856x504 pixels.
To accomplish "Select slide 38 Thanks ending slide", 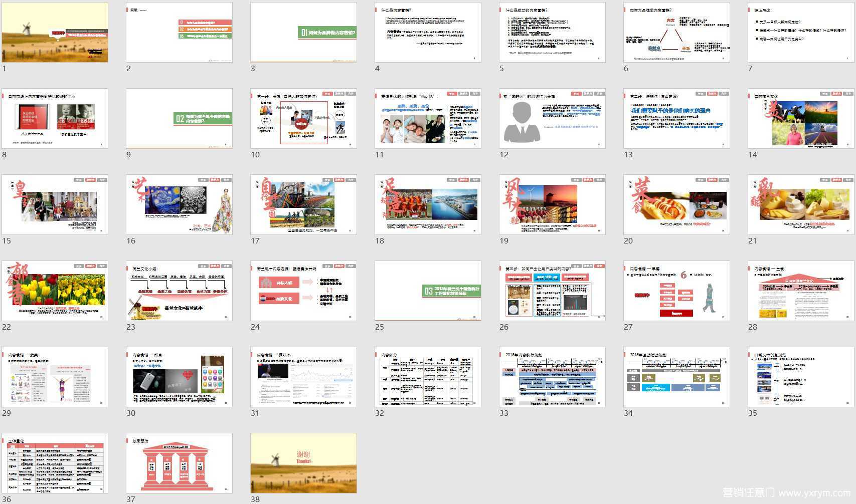I will click(x=303, y=463).
